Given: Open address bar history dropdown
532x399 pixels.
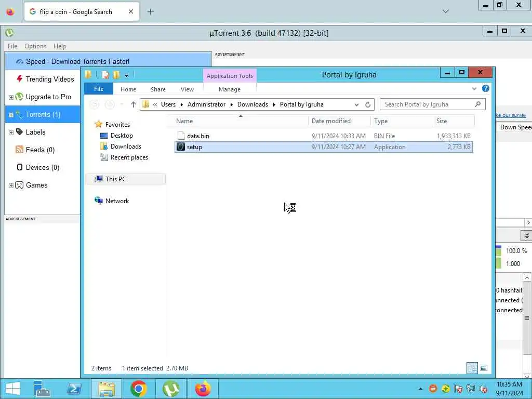Looking at the screenshot, I should point(356,104).
